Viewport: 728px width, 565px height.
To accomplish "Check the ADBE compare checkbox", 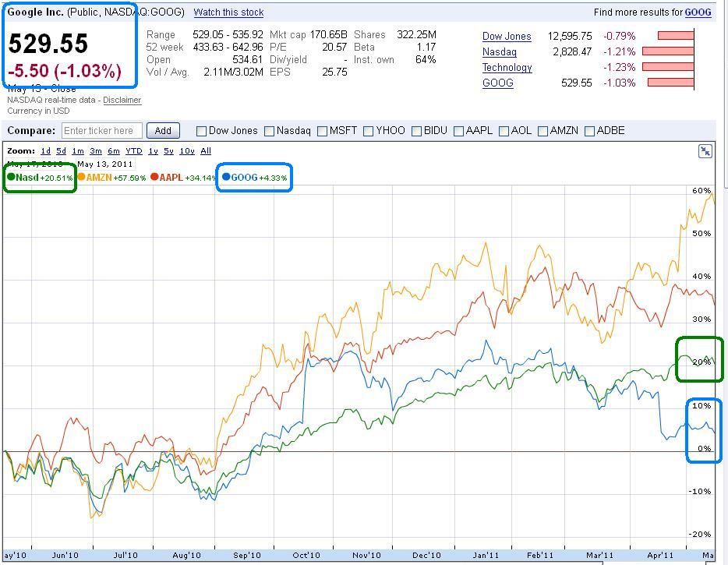I will [x=589, y=132].
